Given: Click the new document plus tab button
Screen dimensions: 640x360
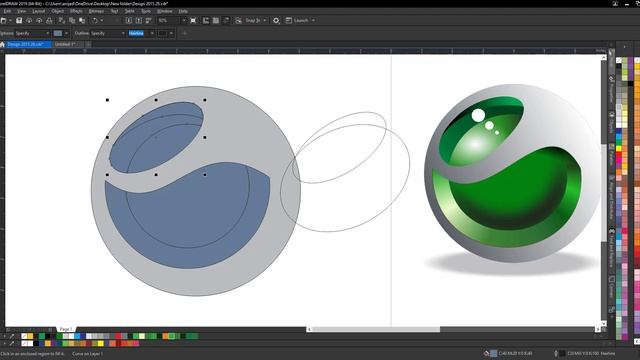Looking at the screenshot, I should pyautogui.click(x=88, y=44).
